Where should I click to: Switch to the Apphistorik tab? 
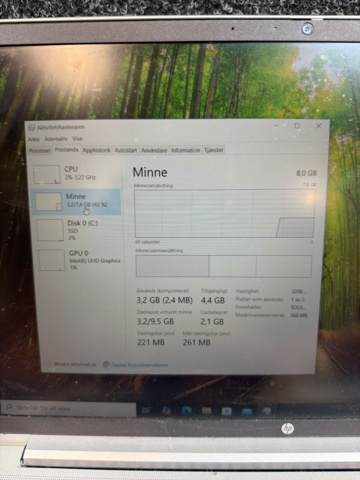click(96, 150)
